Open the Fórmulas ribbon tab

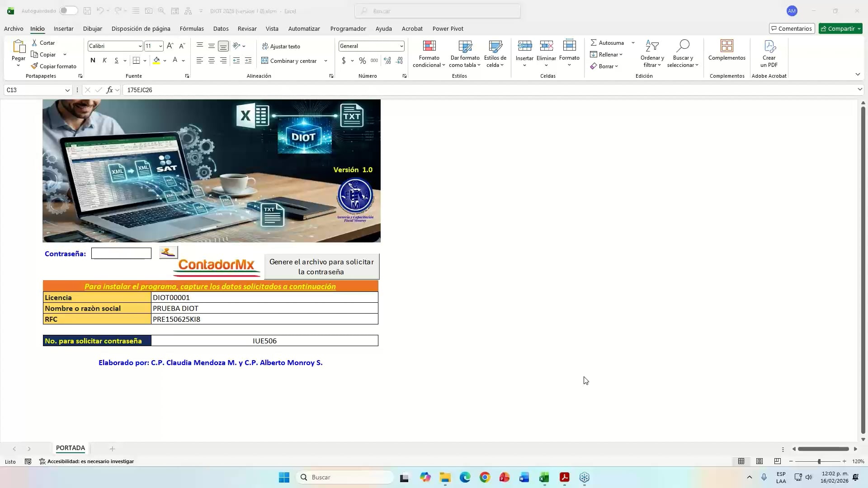pyautogui.click(x=192, y=28)
